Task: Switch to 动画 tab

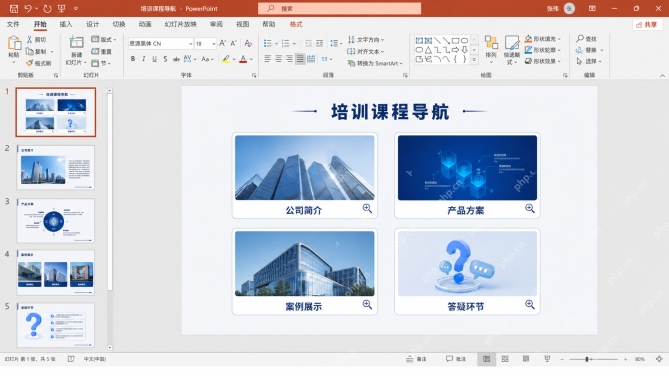Action: point(145,24)
